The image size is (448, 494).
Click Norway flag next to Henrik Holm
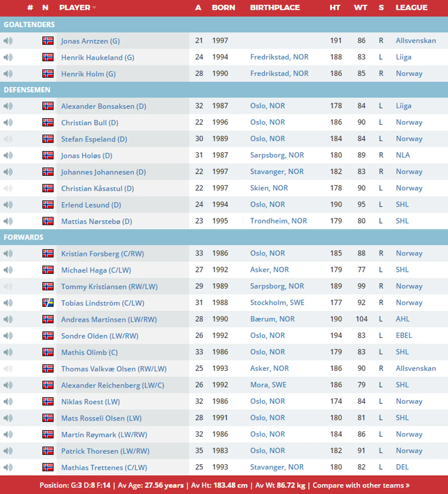[48, 74]
